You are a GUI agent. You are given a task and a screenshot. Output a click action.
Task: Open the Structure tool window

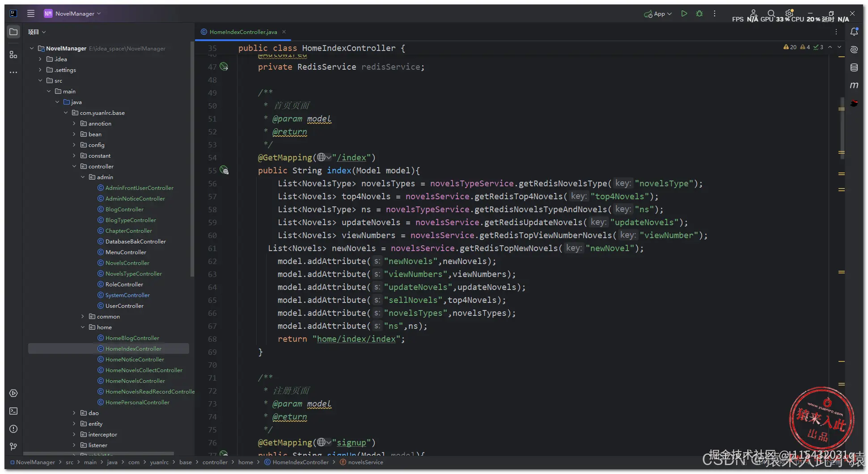point(13,55)
